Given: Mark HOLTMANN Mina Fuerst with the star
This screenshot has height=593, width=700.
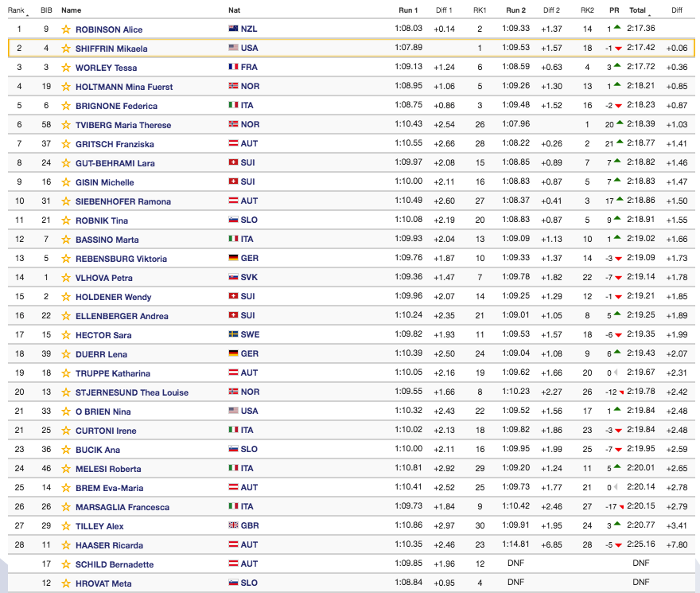Looking at the screenshot, I should 66,87.
